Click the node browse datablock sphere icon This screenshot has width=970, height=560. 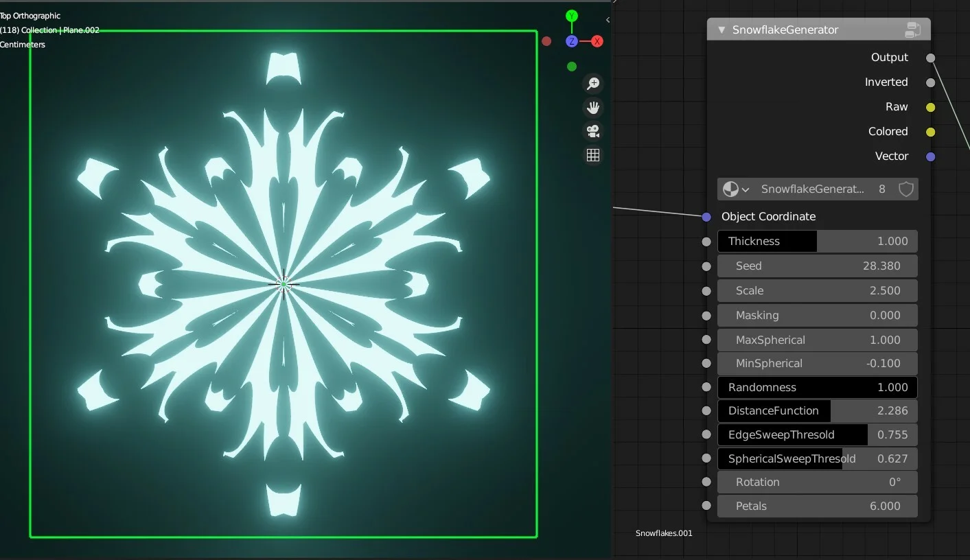(730, 189)
